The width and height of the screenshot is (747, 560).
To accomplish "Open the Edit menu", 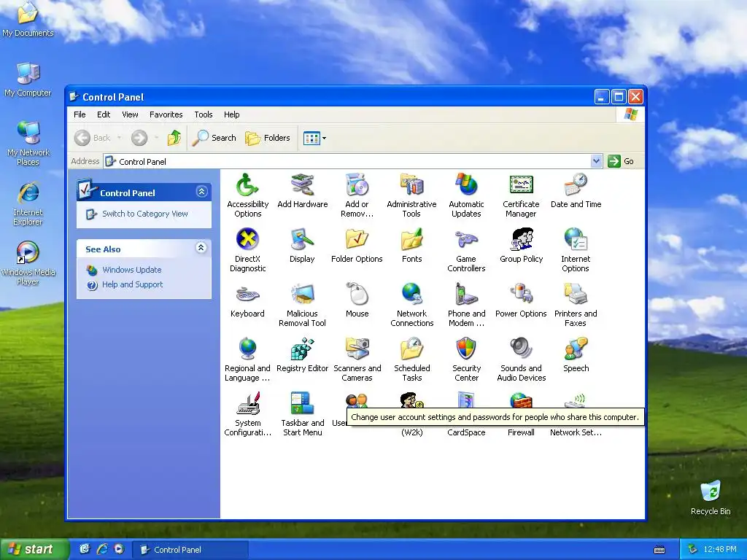I will coord(104,114).
